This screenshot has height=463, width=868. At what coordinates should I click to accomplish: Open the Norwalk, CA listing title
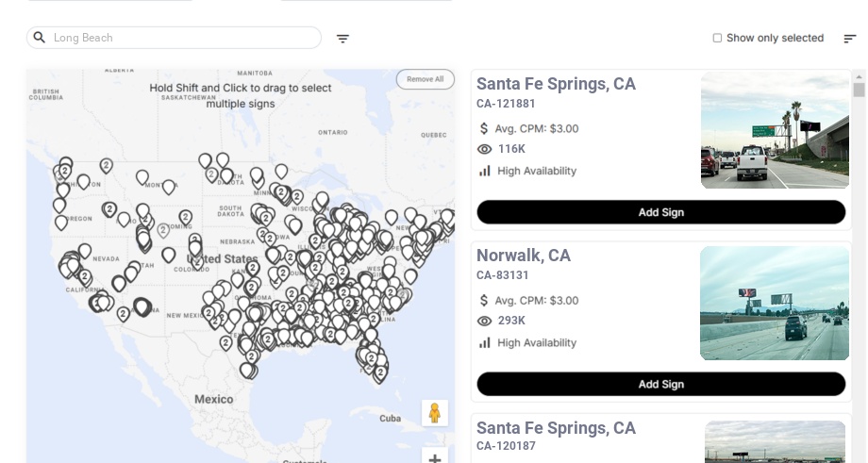[524, 256]
